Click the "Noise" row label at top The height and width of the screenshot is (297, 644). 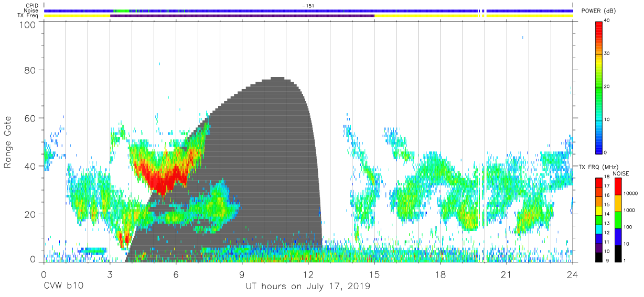coord(31,10)
